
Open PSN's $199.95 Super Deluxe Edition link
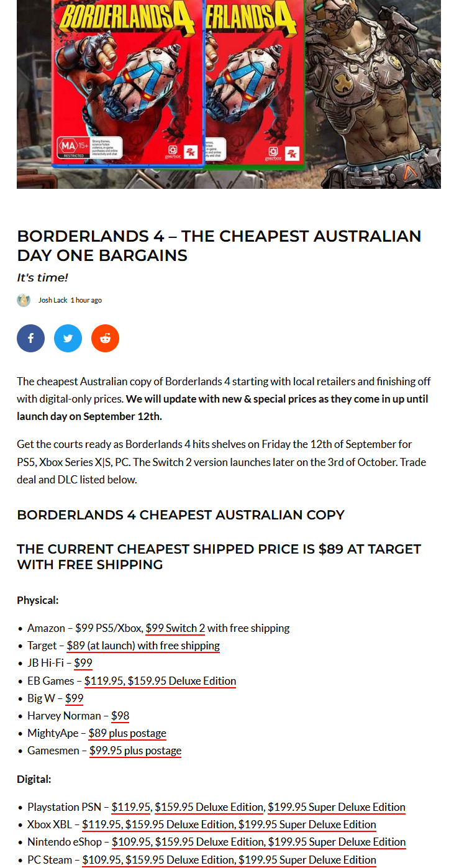[337, 807]
